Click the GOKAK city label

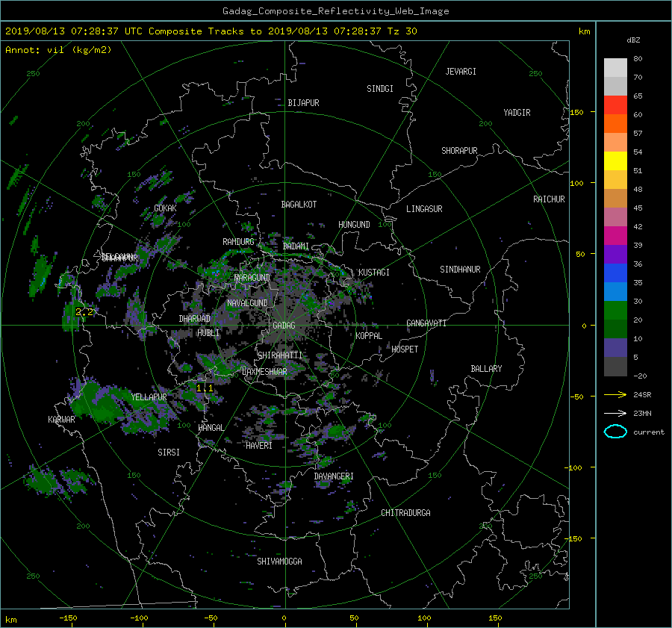(165, 208)
